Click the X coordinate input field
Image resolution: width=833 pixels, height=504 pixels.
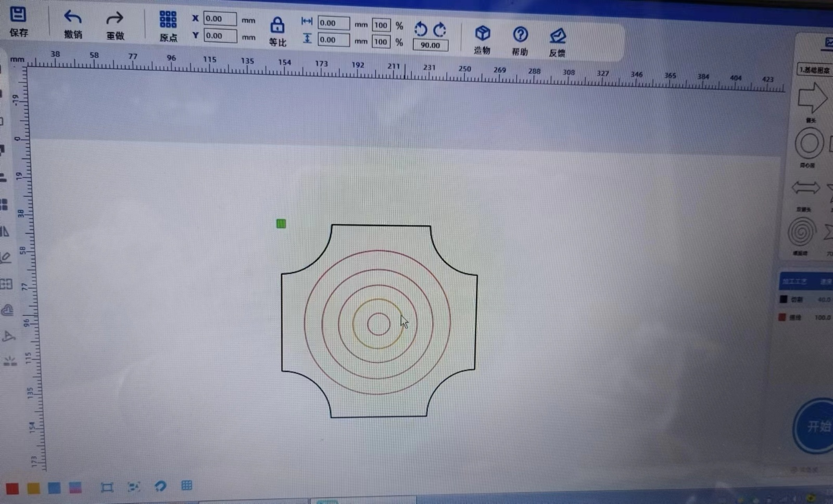220,19
